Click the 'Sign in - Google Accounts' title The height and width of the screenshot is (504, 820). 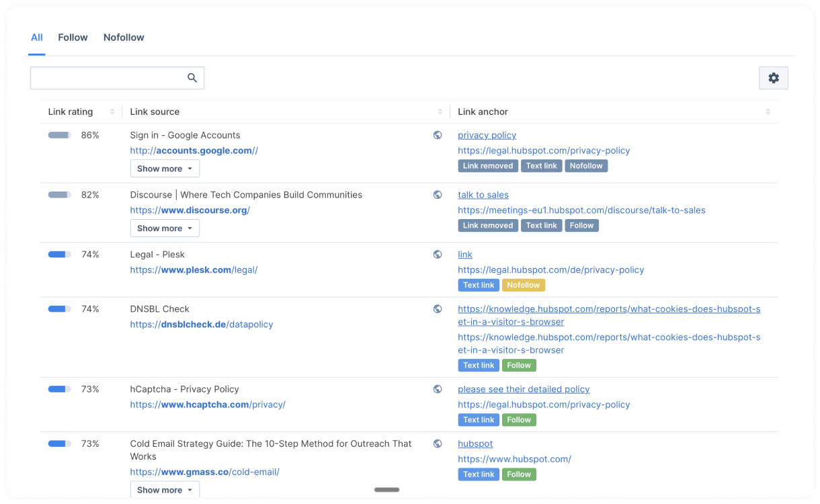click(x=185, y=135)
